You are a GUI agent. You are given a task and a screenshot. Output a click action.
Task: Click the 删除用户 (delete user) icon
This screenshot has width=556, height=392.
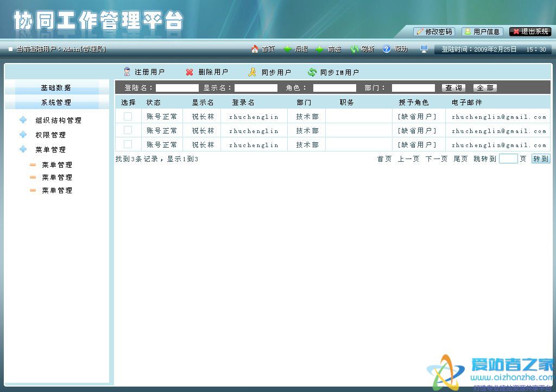click(189, 72)
